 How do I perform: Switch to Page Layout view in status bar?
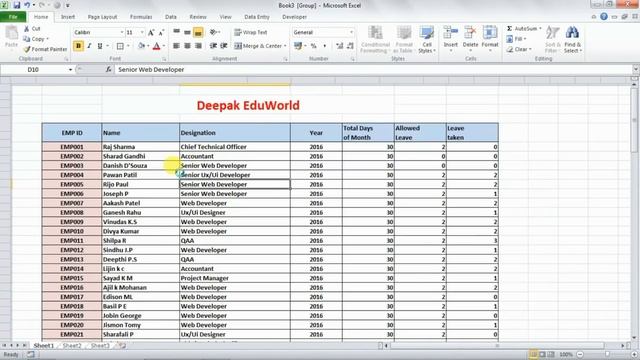click(542, 354)
